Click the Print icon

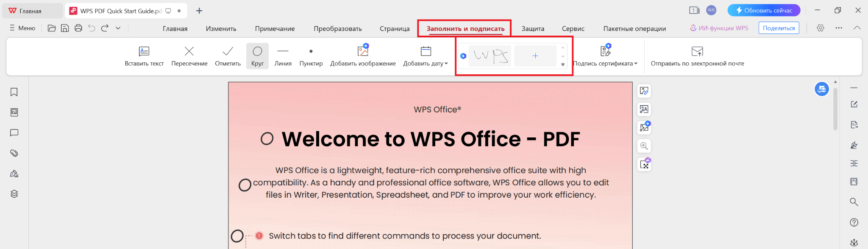pos(78,28)
